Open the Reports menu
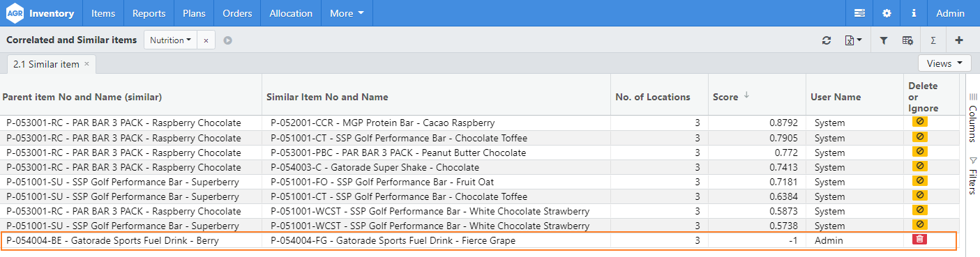 coord(149,13)
